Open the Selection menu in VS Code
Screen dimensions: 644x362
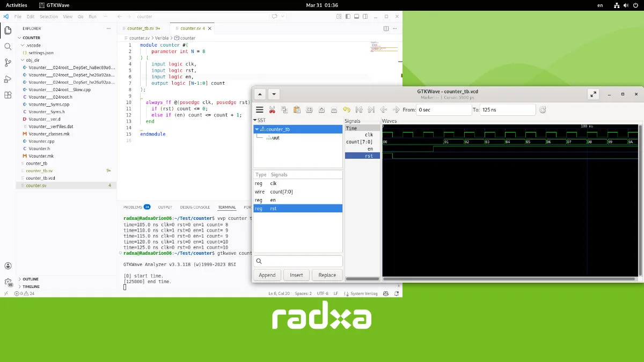click(48, 17)
